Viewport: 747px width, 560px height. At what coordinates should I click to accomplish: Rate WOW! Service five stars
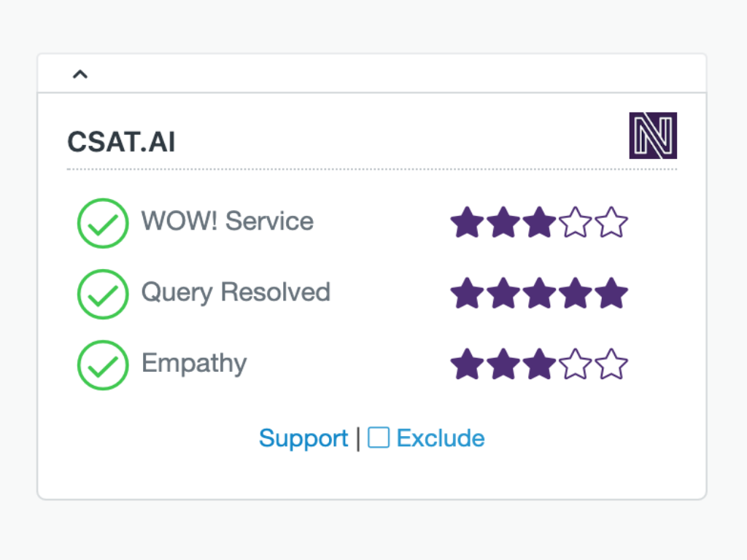click(611, 223)
